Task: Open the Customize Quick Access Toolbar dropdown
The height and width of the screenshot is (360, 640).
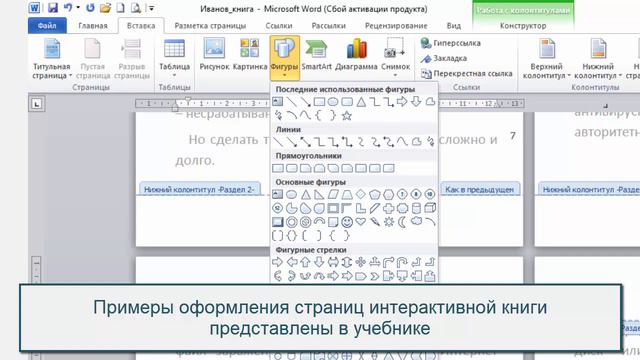Action: (151, 8)
